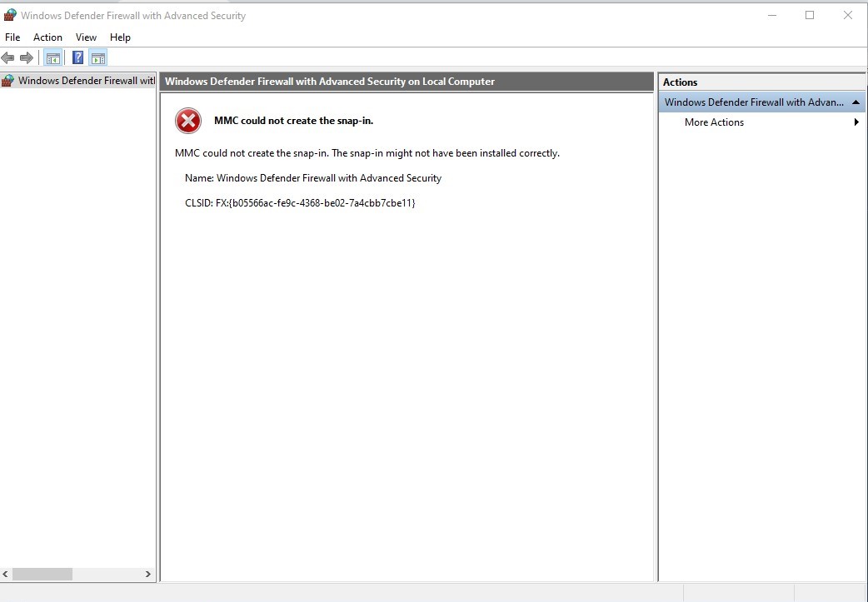Screen dimensions: 868x602
Task: Open the File menu
Action: point(12,37)
